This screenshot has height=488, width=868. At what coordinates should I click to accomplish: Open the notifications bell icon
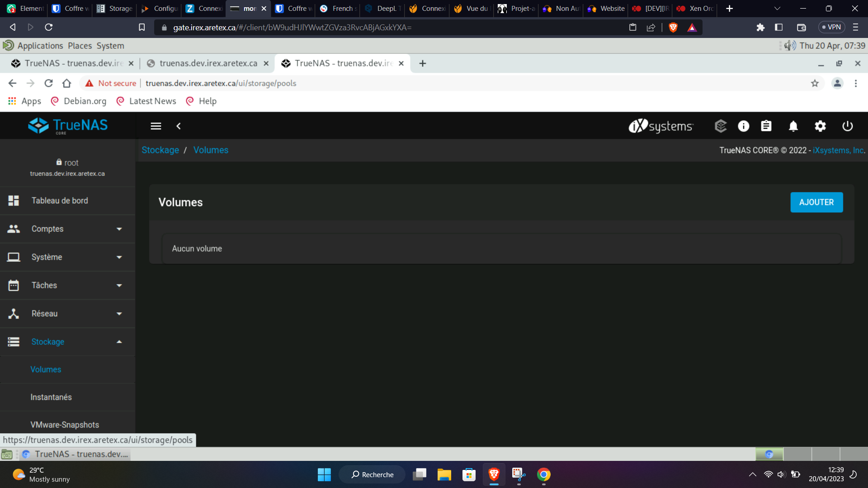coord(793,126)
